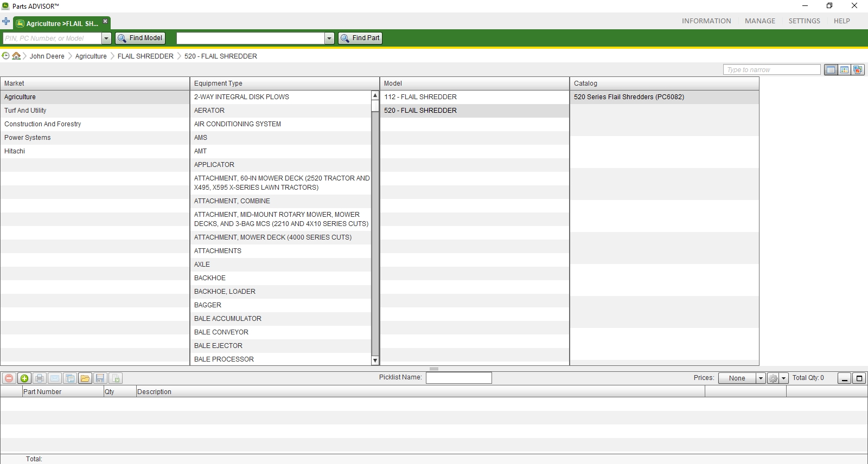Screen dimensions: 868x464
Task: Expand the part search field dropdown arrow
Action: coord(329,38)
